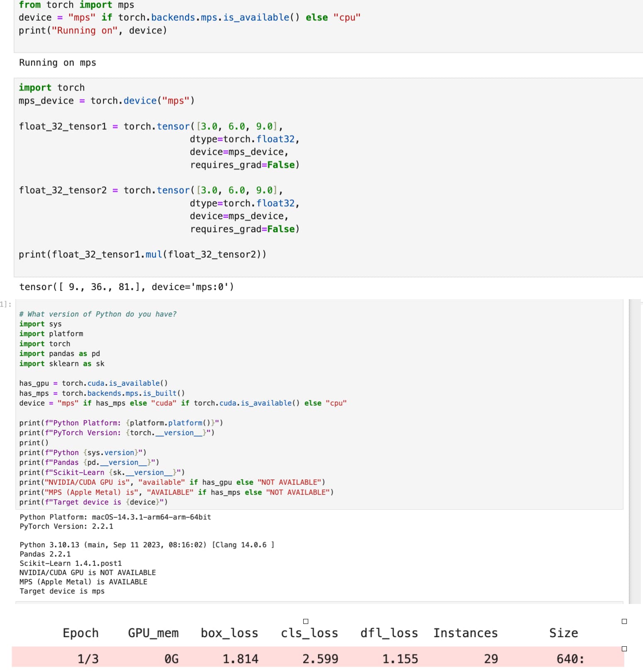Screen dimensions: 643x672
Task: Click the cls_loss value 2.599
Action: (320, 659)
